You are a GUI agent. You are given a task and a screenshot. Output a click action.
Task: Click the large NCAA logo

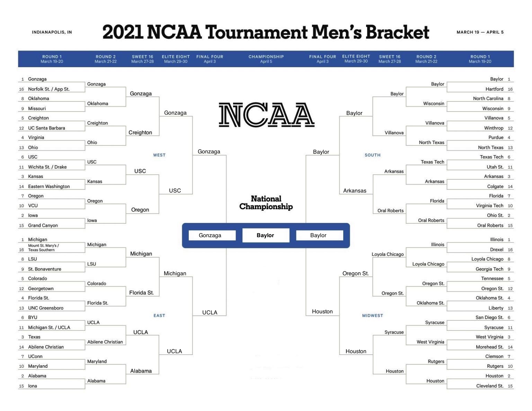coord(266,115)
